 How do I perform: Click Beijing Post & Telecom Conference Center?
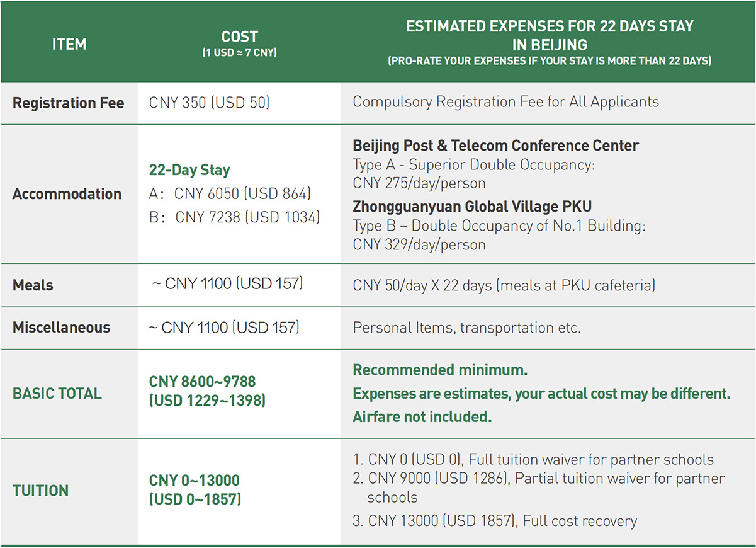coord(495,146)
